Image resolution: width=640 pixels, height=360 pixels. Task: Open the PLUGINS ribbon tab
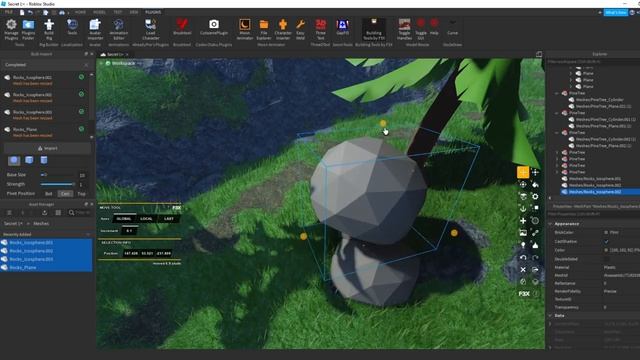point(153,12)
